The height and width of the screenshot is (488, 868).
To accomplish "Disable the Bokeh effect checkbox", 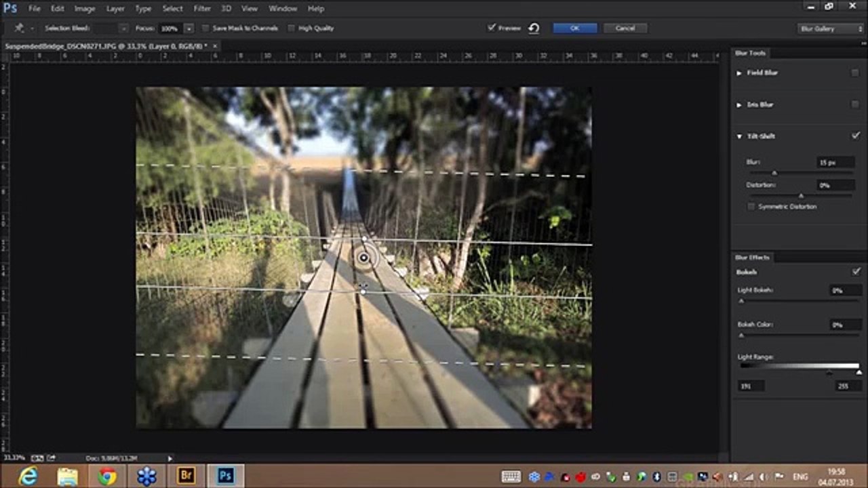I will (856, 272).
